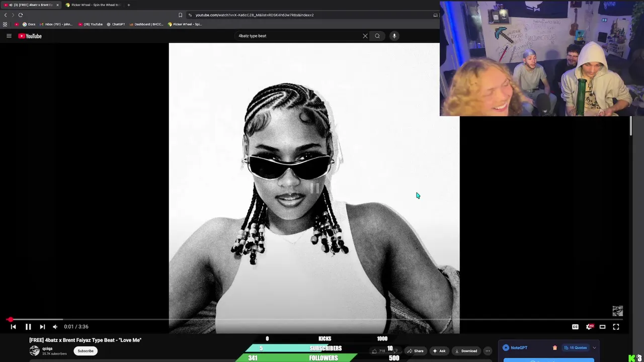
Task: Skip to next video in playlist
Action: (x=42, y=327)
